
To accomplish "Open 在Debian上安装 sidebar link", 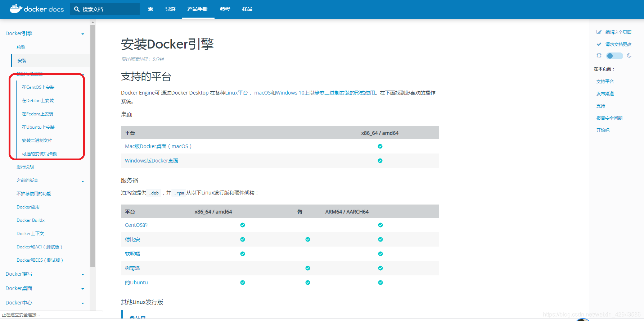I will pyautogui.click(x=38, y=101).
